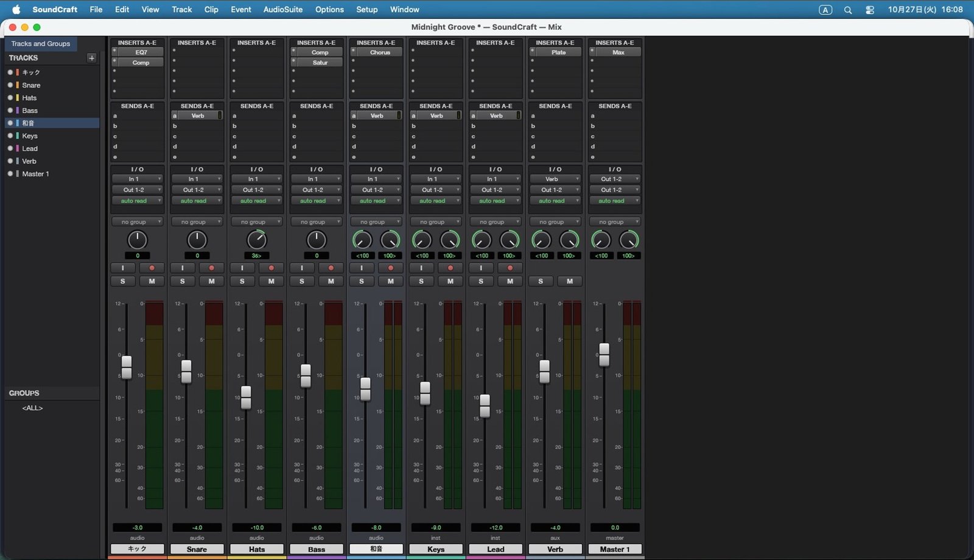Record-arm the Hats track
Viewport: 974px width, 560px height.
coord(271,268)
